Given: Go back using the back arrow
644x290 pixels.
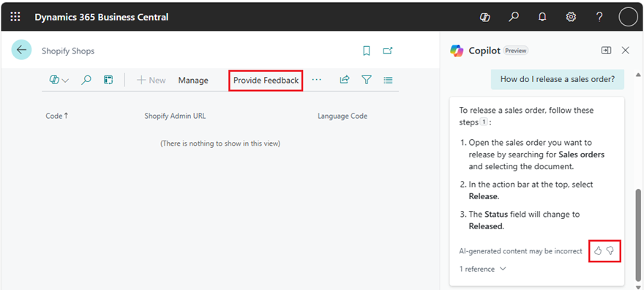Looking at the screenshot, I should click(x=21, y=50).
